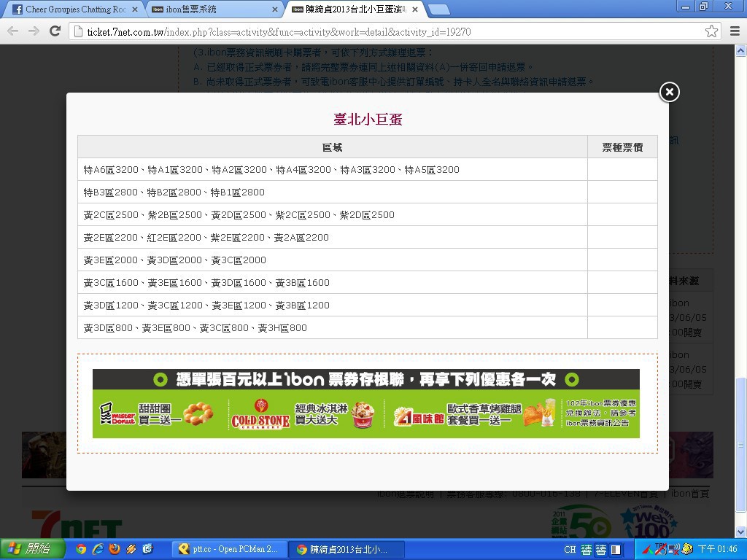Screen dimensions: 747x560
Task: Open the Chrome menu icon
Action: coord(734,31)
